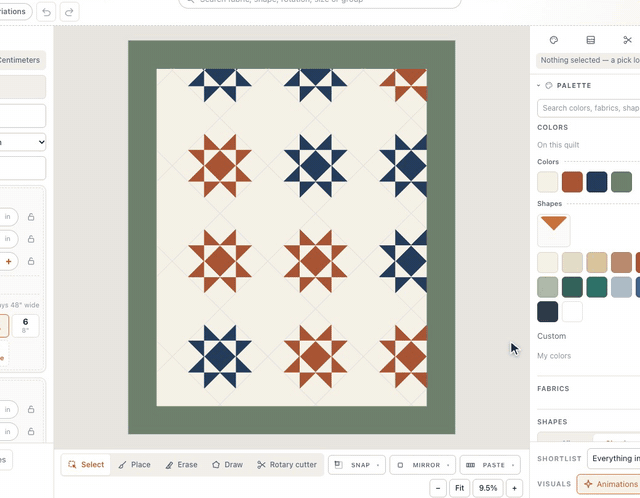The width and height of the screenshot is (640, 498).
Task: Choose the Select tool
Action: (86, 465)
